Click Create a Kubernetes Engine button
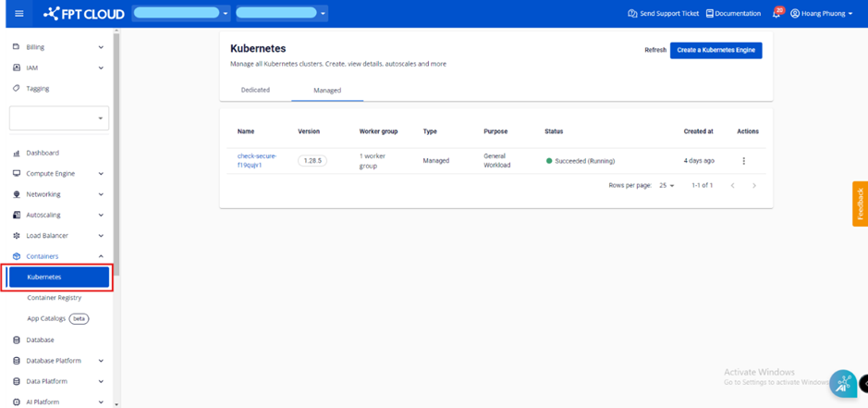The height and width of the screenshot is (408, 868). tap(715, 50)
